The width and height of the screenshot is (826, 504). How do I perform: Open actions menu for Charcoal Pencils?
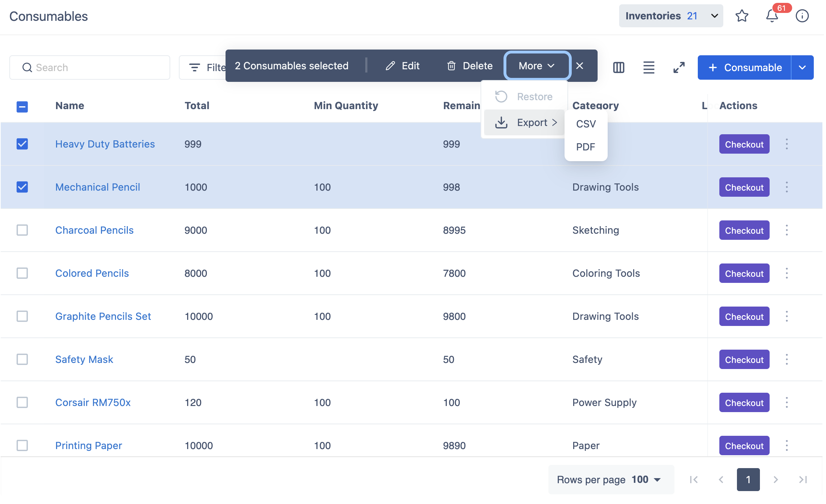coord(786,230)
